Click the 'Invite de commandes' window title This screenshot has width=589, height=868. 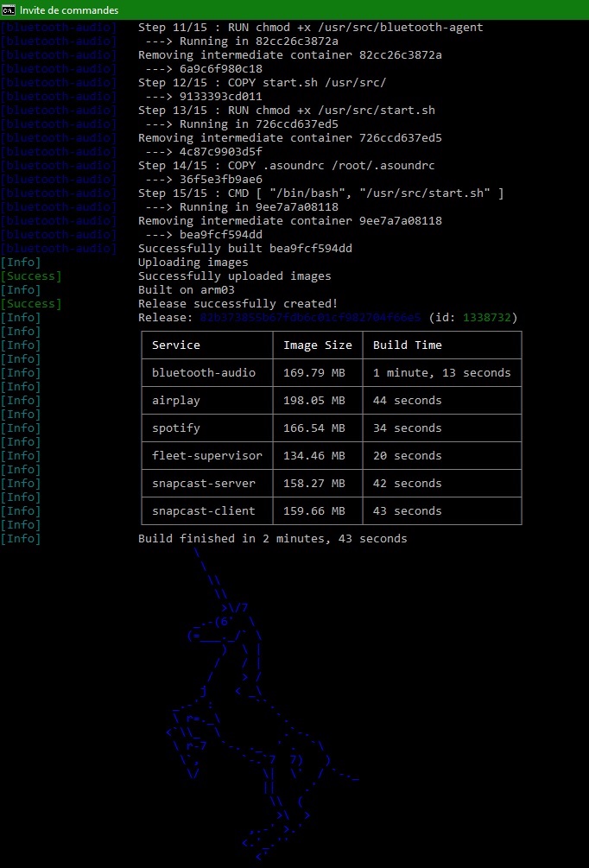click(69, 10)
